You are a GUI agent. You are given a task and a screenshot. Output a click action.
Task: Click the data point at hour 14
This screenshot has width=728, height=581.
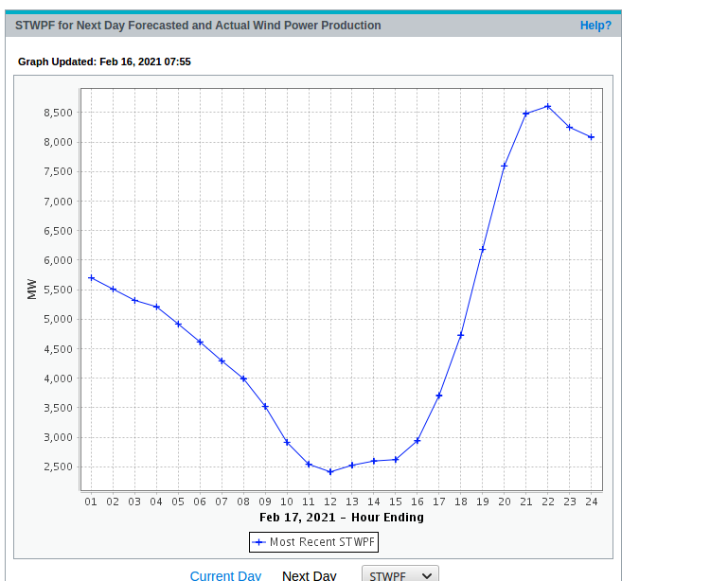pyautogui.click(x=374, y=461)
